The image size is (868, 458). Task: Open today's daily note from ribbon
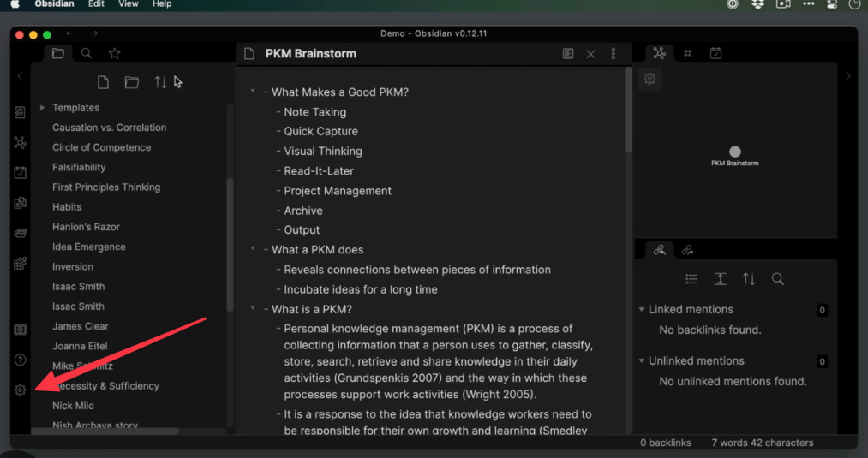pyautogui.click(x=20, y=173)
